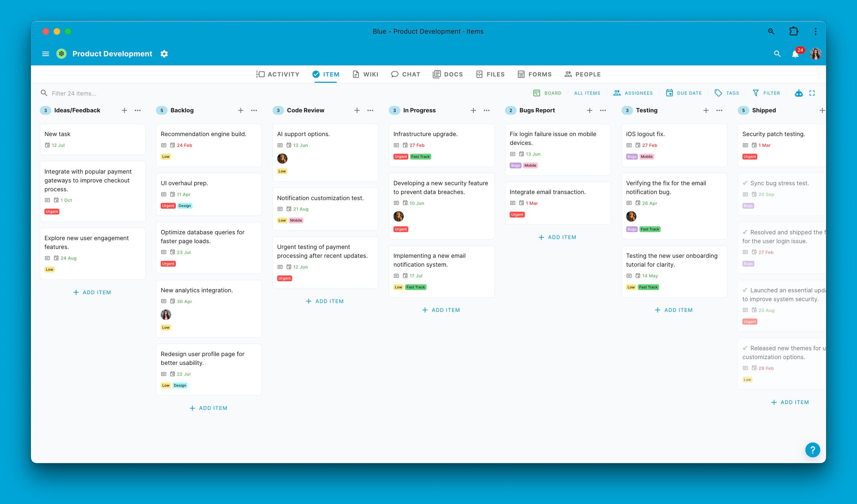
Task: Add new item plus in Backlog header
Action: point(241,110)
